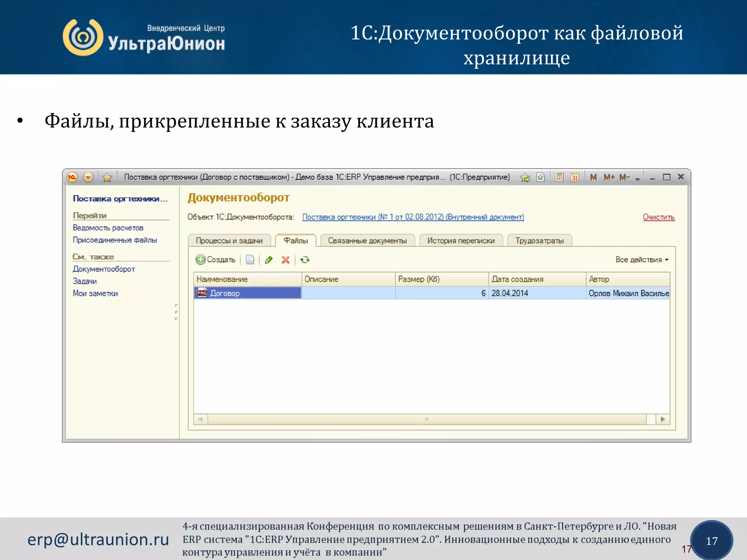
Task: Select the Файлы tab
Action: point(296,241)
